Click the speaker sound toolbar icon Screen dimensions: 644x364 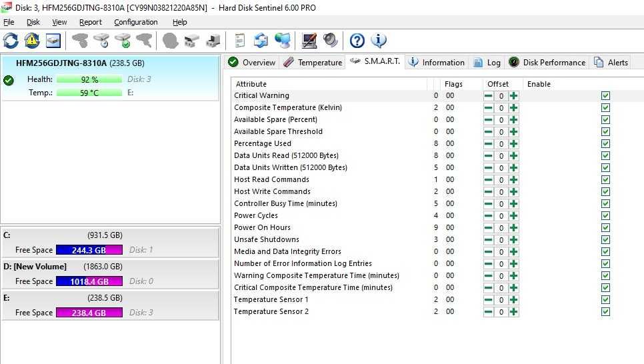pyautogui.click(x=330, y=41)
